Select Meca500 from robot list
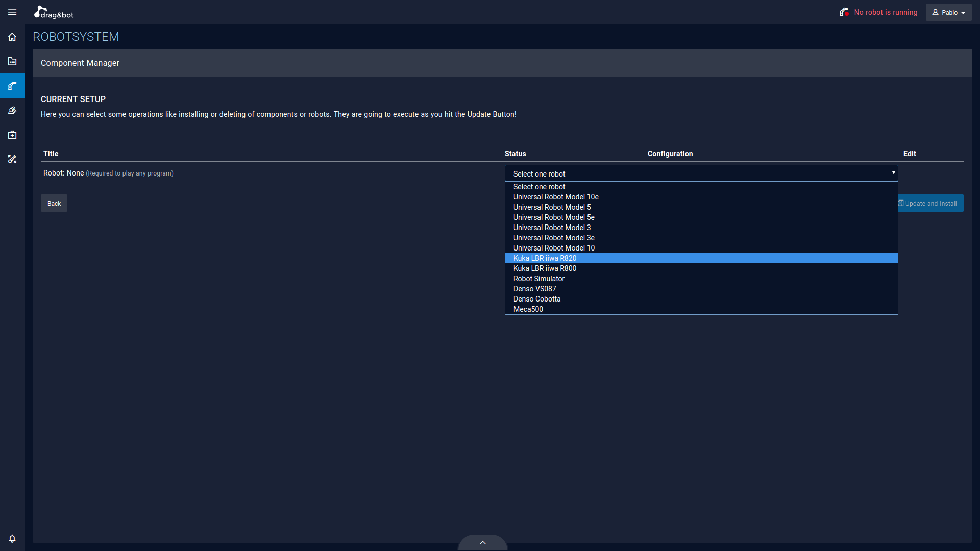Image resolution: width=980 pixels, height=551 pixels. coord(528,309)
